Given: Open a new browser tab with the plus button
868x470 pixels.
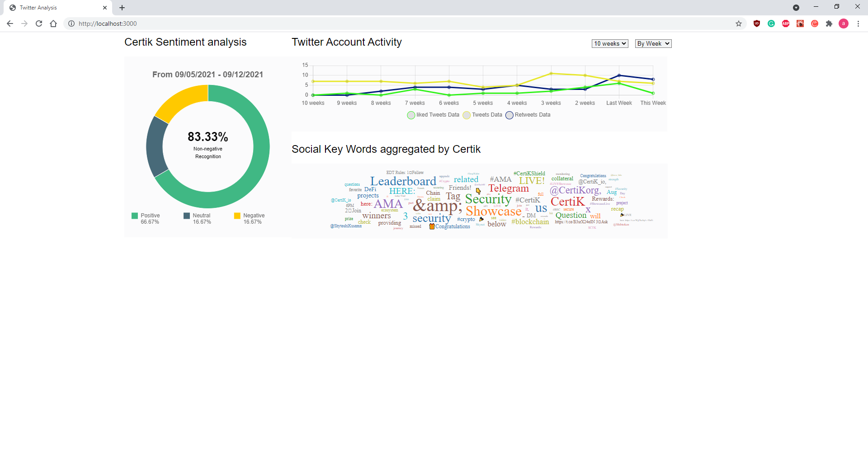Looking at the screenshot, I should tap(122, 7).
